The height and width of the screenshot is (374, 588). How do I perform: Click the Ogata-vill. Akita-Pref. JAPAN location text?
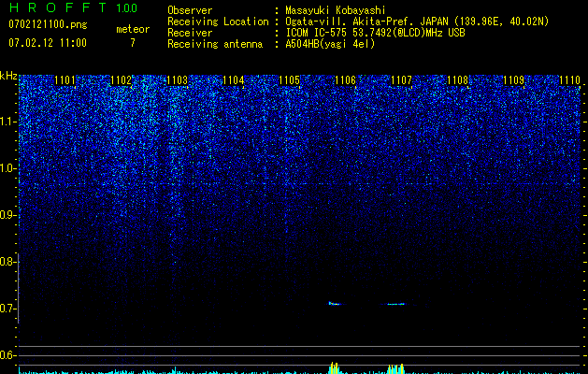(417, 22)
